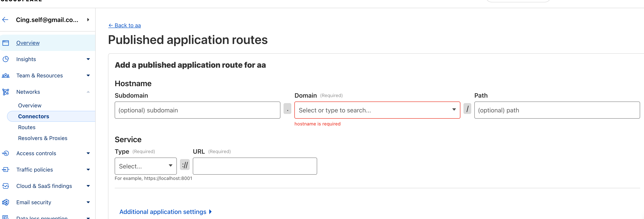Click the Insights pie chart icon
The width and height of the screenshot is (644, 219).
tap(5, 59)
